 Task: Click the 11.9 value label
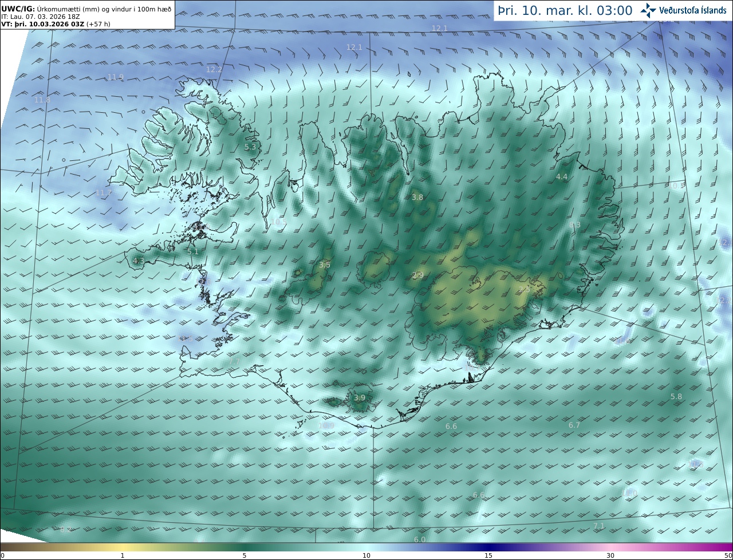click(116, 77)
